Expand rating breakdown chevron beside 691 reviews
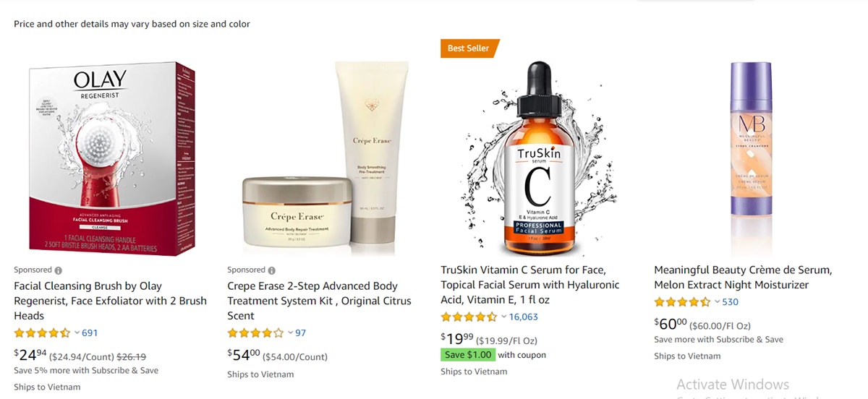 coord(77,333)
